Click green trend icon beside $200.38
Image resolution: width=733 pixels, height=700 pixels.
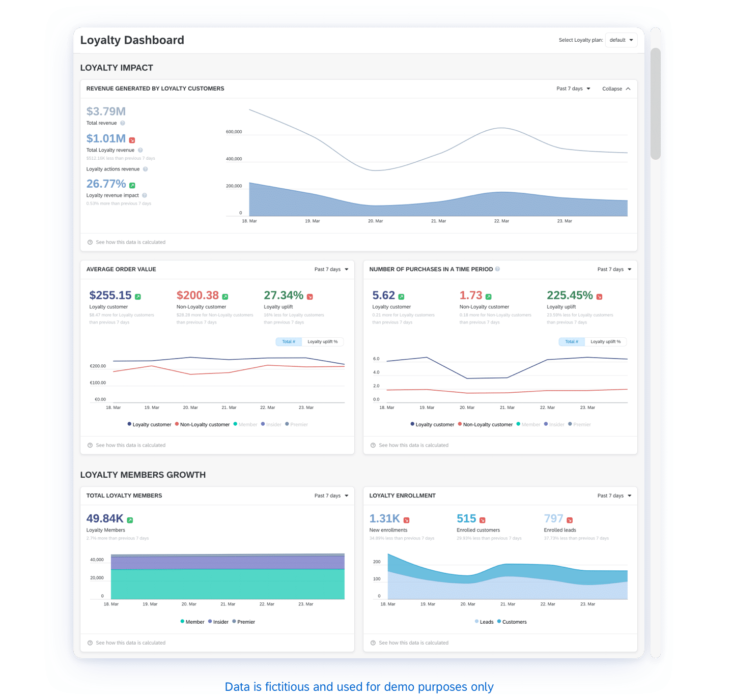point(225,297)
